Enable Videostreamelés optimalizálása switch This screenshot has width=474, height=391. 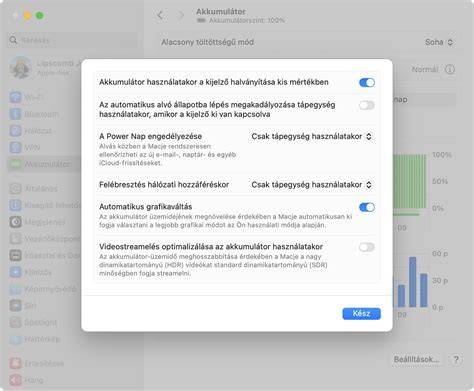click(x=367, y=247)
